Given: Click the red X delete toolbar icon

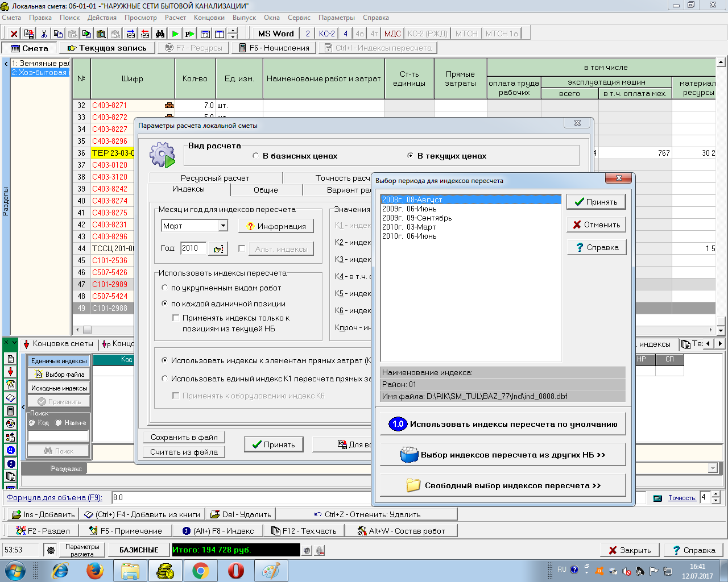Looking at the screenshot, I should [14, 34].
